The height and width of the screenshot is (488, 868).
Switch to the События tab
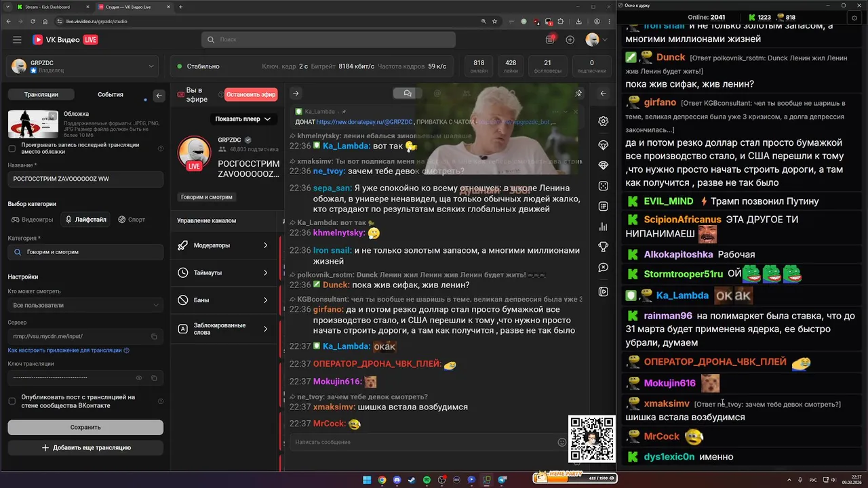(x=111, y=95)
